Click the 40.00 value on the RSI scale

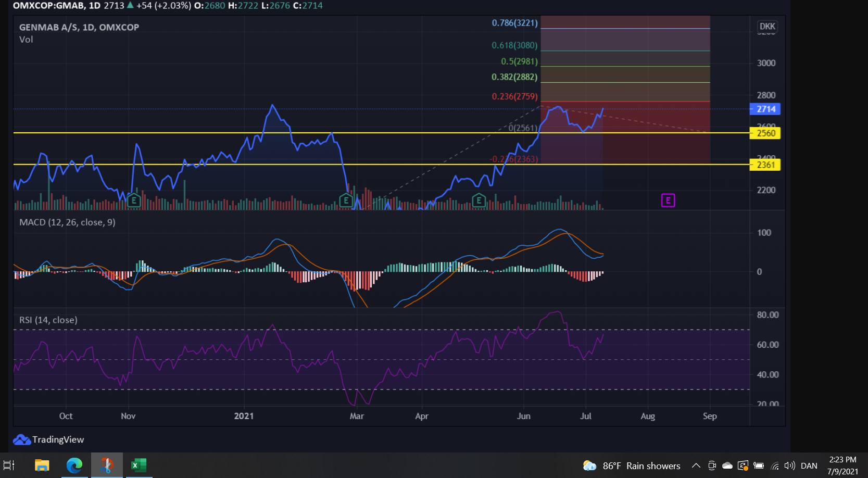(x=768, y=374)
